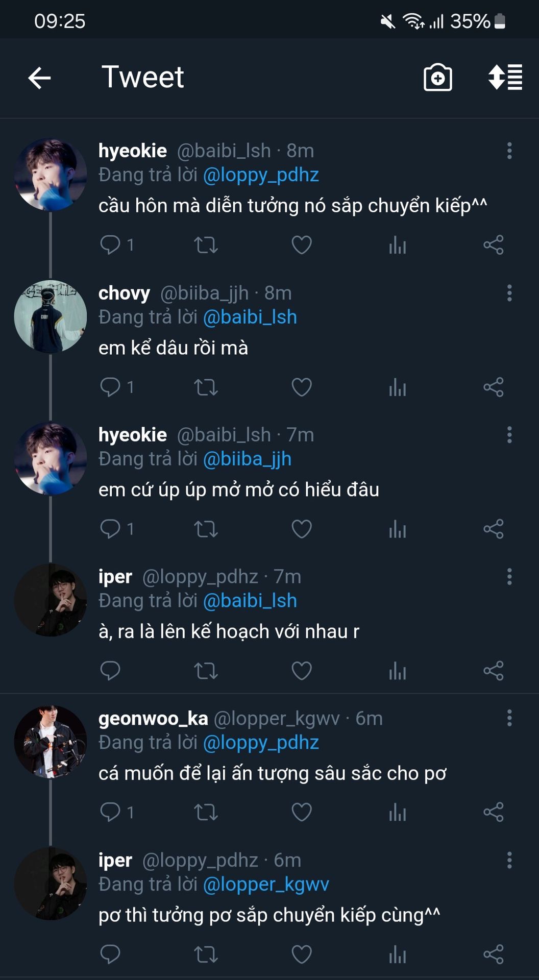Open @loppy_pdhz mention in hyeokie's first tweet
The width and height of the screenshot is (539, 980).
click(x=261, y=175)
